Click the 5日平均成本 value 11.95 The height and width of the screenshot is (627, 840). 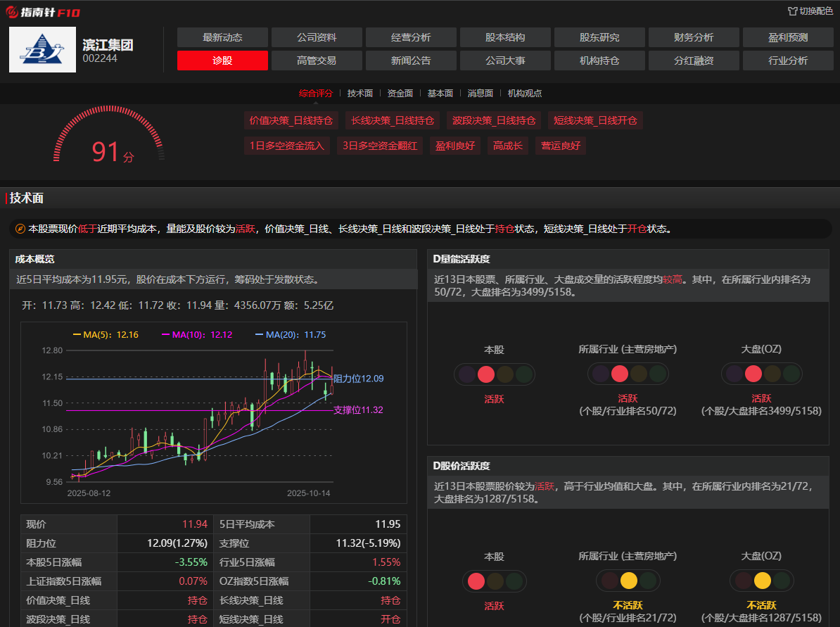point(388,524)
